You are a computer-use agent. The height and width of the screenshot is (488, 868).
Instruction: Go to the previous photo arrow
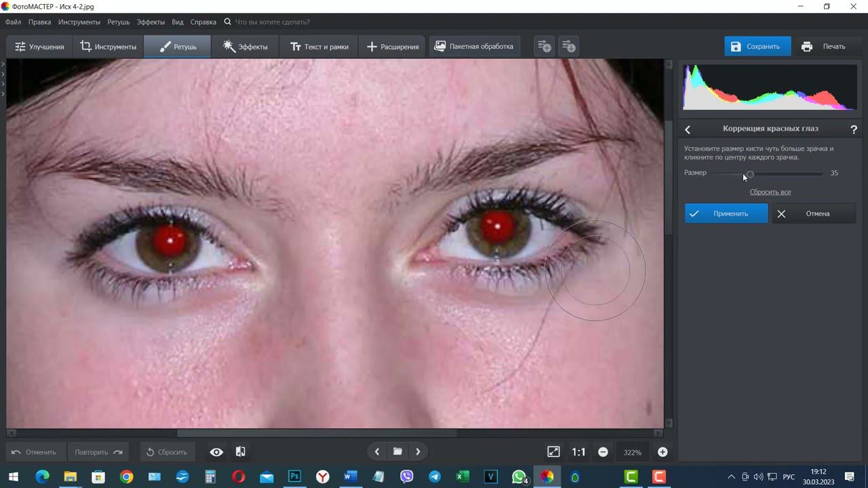(377, 452)
